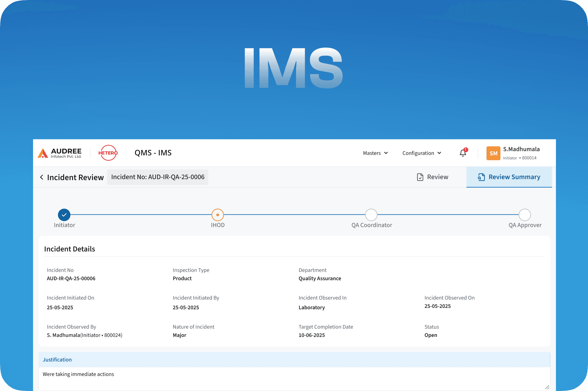Viewport: 588px width, 391px height.
Task: Select the QA Coordinator step circle
Action: [x=371, y=215]
